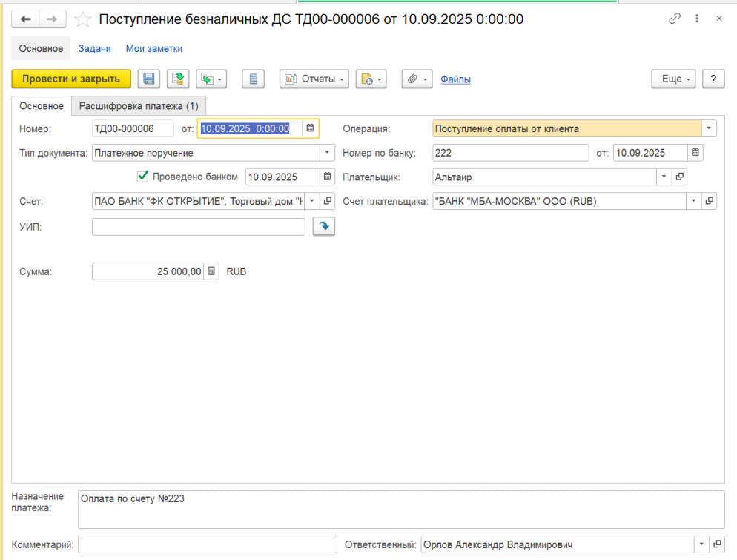The height and width of the screenshot is (560, 737).
Task: Open the paperclip attachments dropdown
Action: click(417, 79)
